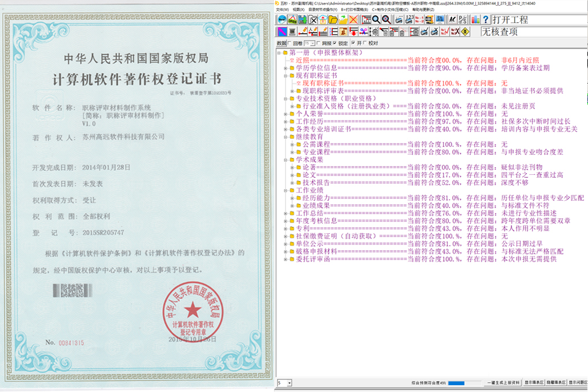Viewport: 588px width, 392px height.
Task: Click the blue question mark help icon
Action: point(486,19)
